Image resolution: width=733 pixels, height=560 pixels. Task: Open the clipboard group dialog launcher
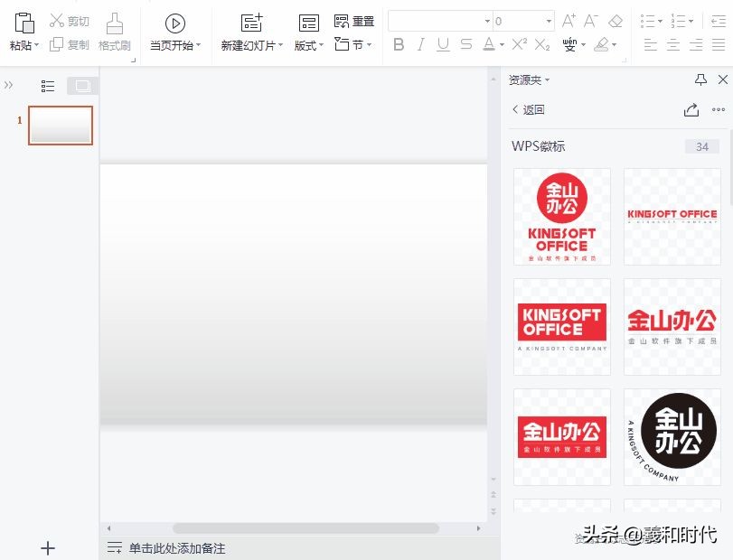(x=134, y=60)
